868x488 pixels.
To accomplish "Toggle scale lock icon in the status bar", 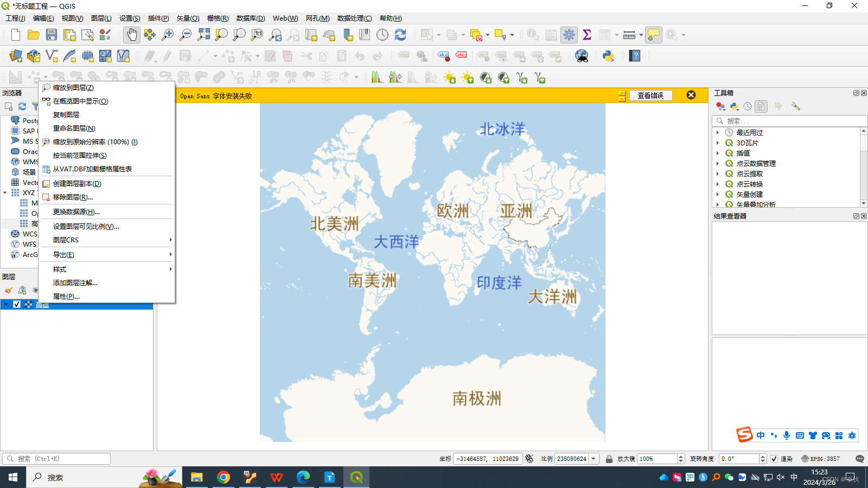I will click(x=609, y=459).
